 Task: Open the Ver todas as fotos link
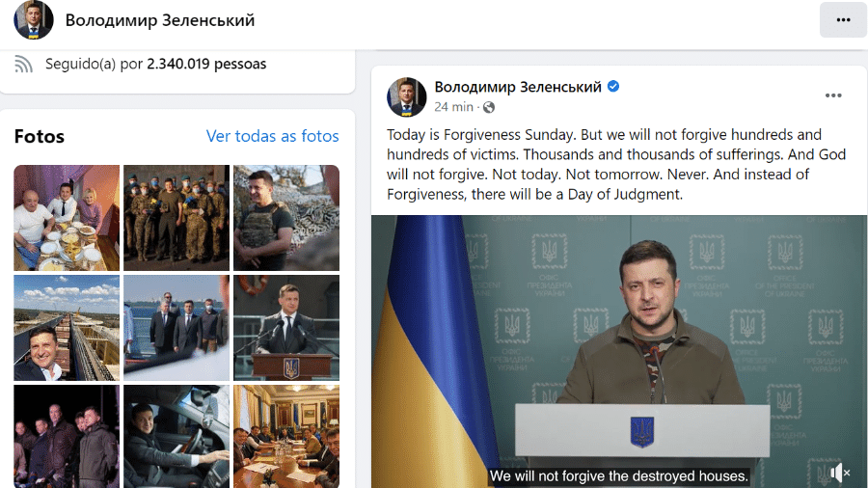point(272,136)
